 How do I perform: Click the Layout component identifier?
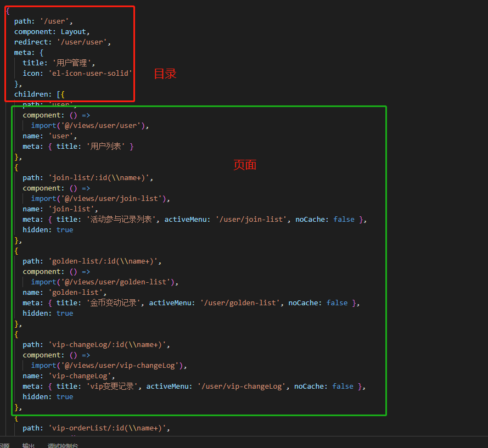74,31
